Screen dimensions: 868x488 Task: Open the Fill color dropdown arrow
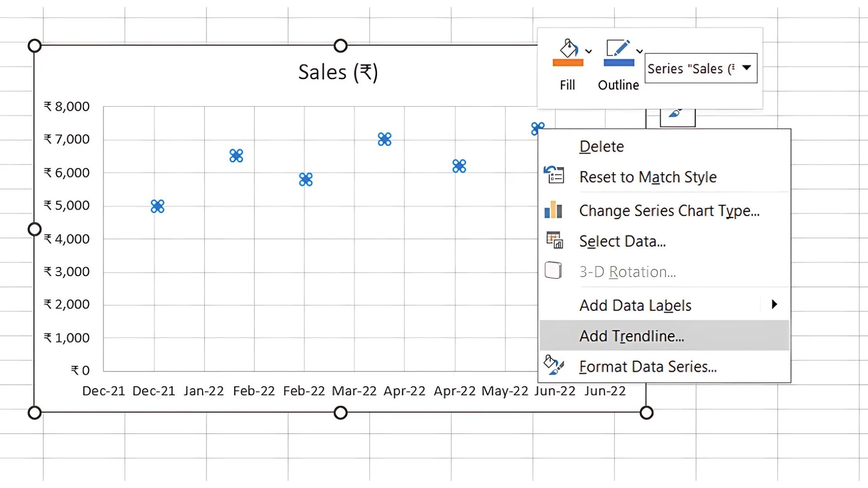click(x=589, y=51)
